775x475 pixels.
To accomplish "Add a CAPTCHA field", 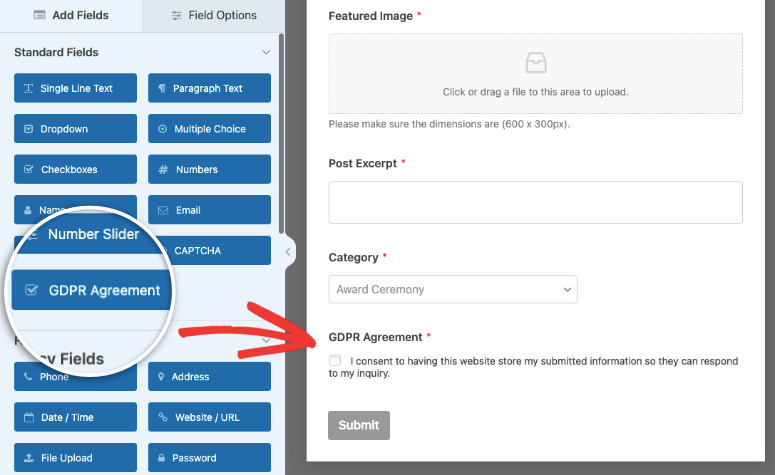I will click(217, 251).
